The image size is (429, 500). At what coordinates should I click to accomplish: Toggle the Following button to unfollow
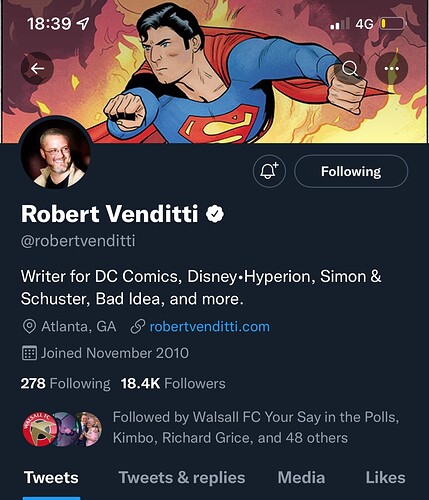pos(351,171)
